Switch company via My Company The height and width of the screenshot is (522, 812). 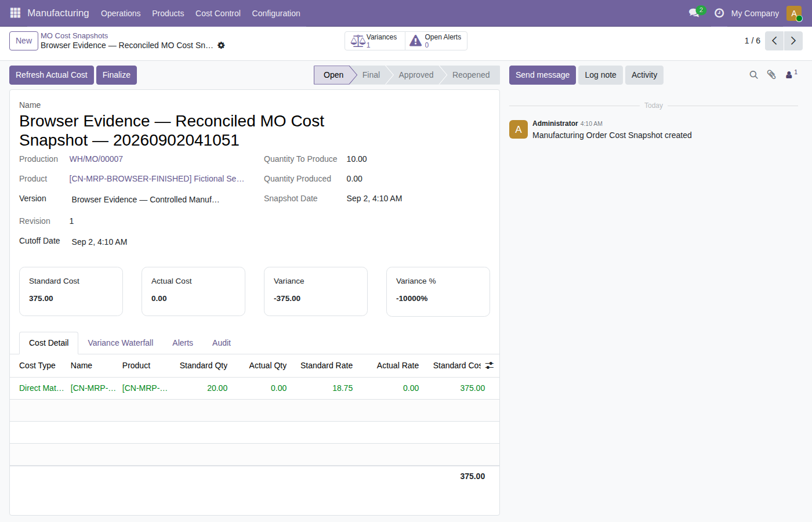(755, 13)
